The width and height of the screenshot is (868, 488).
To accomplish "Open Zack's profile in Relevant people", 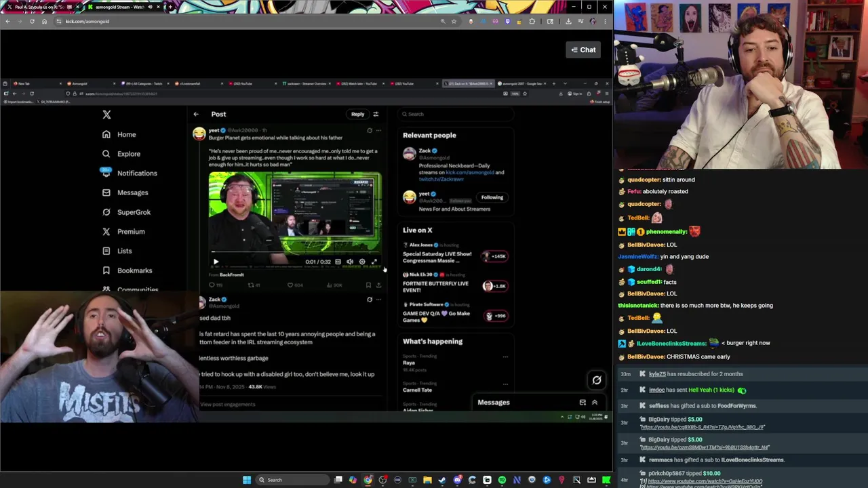I will click(x=425, y=150).
